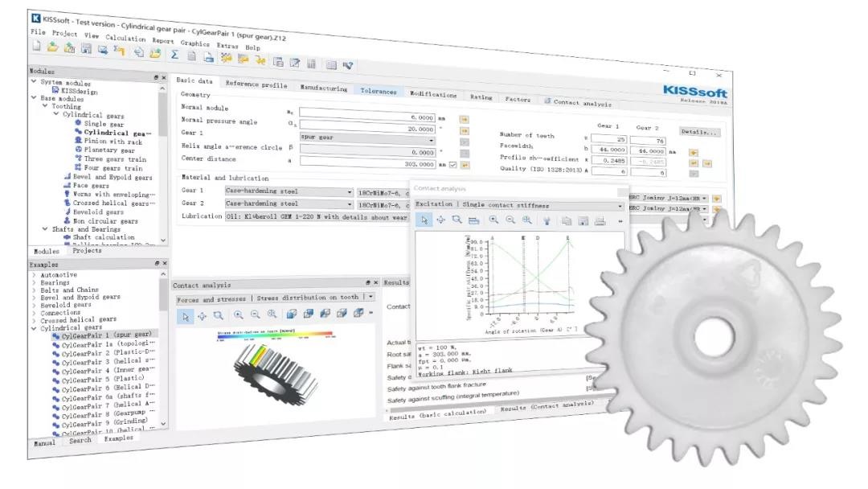Choose the pan tool in the stress distribution toolbar

pyautogui.click(x=202, y=316)
